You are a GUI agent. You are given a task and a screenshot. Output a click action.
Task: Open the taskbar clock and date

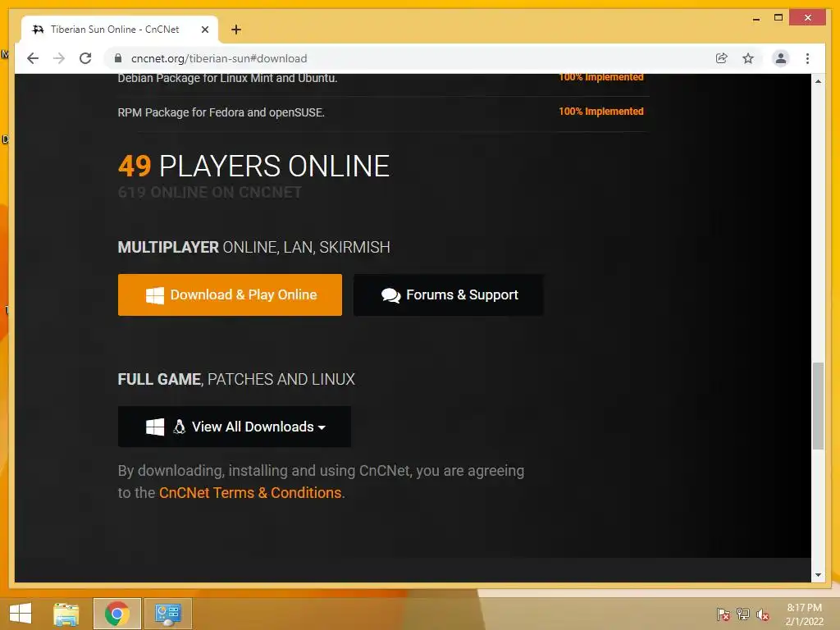805,614
